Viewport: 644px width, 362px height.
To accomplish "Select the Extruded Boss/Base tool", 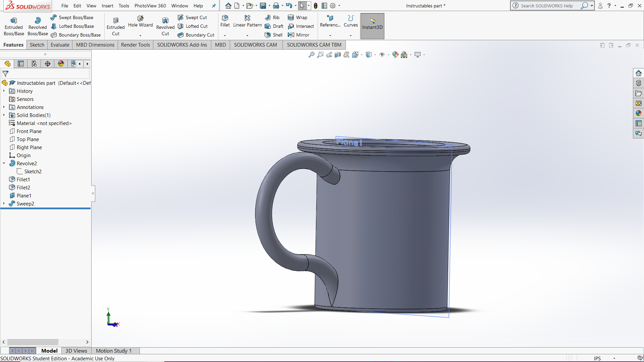I will [13, 25].
